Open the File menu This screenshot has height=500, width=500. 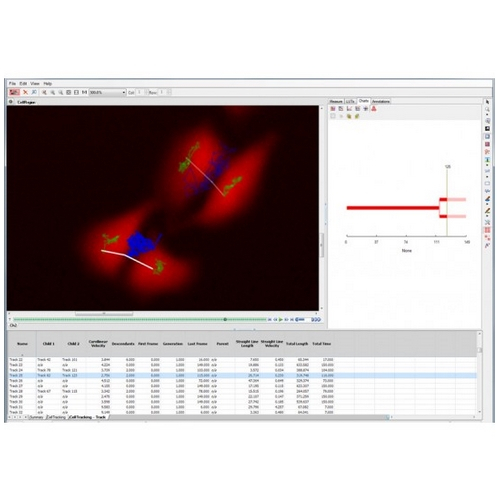tap(12, 83)
